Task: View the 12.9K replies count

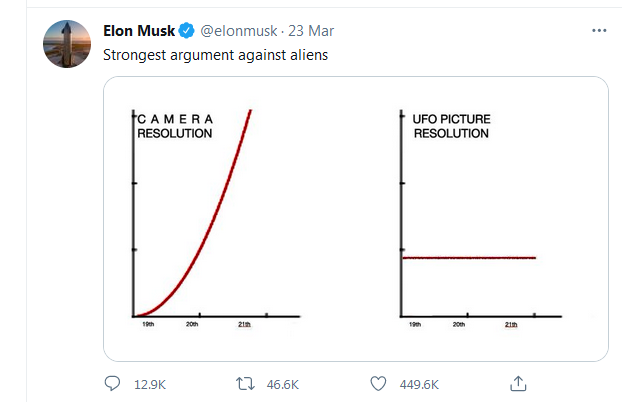Action: pos(150,385)
